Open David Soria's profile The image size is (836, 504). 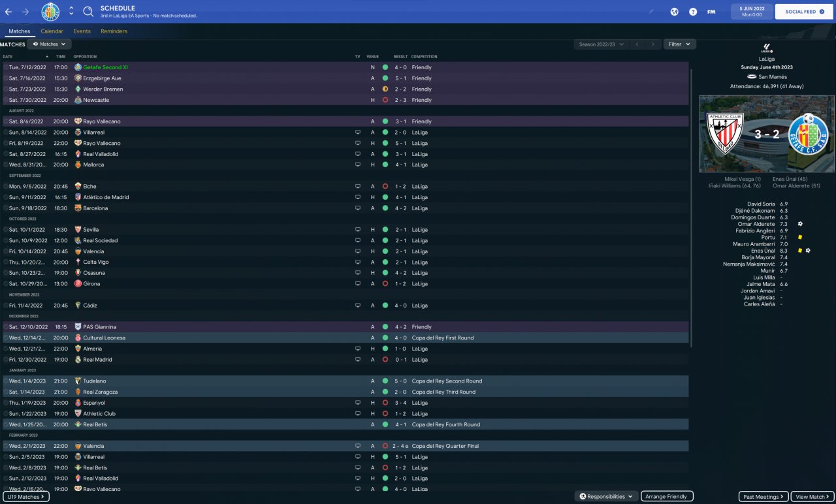(x=761, y=204)
